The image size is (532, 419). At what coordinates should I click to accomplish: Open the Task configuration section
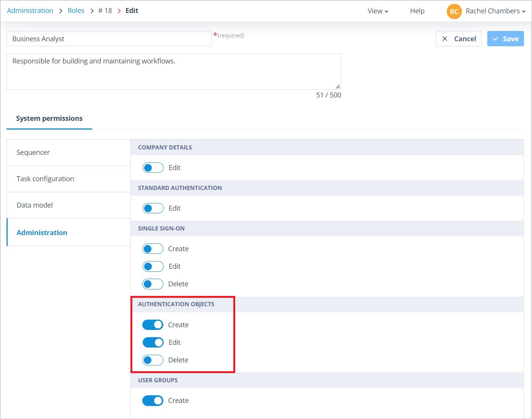tap(69, 179)
